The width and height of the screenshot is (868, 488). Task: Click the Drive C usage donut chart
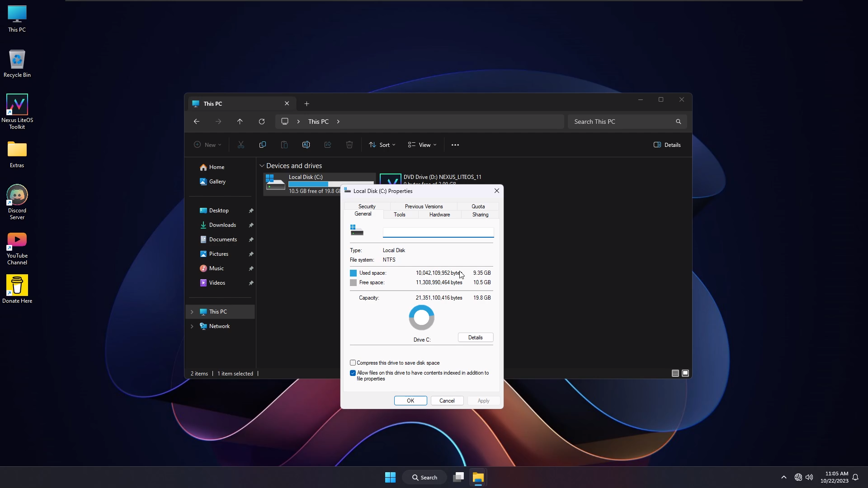point(422,318)
